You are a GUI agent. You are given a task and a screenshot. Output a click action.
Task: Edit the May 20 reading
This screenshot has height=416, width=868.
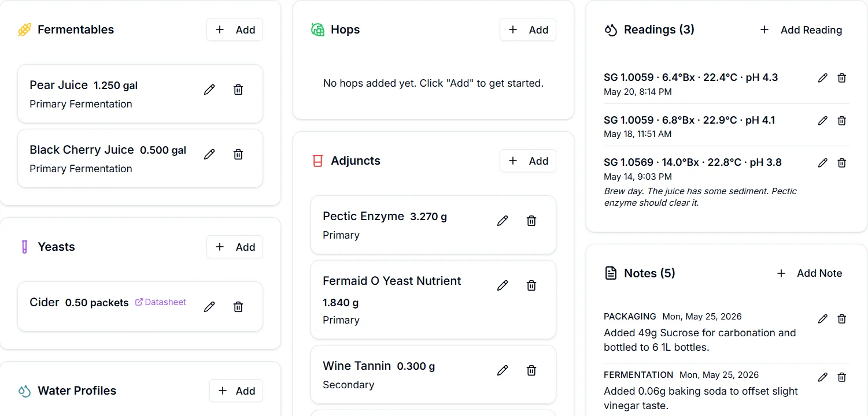[x=822, y=78]
